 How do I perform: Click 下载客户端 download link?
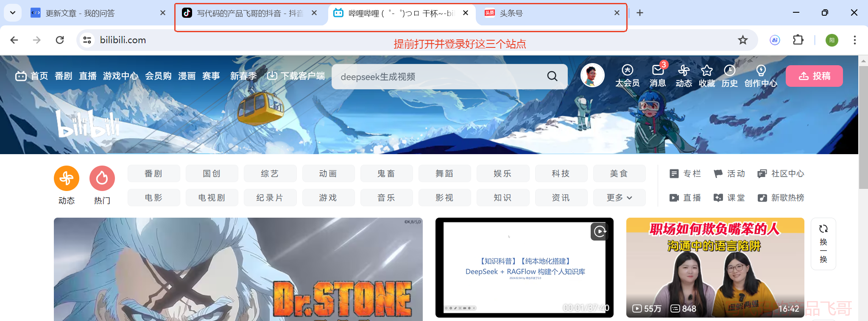tap(296, 76)
